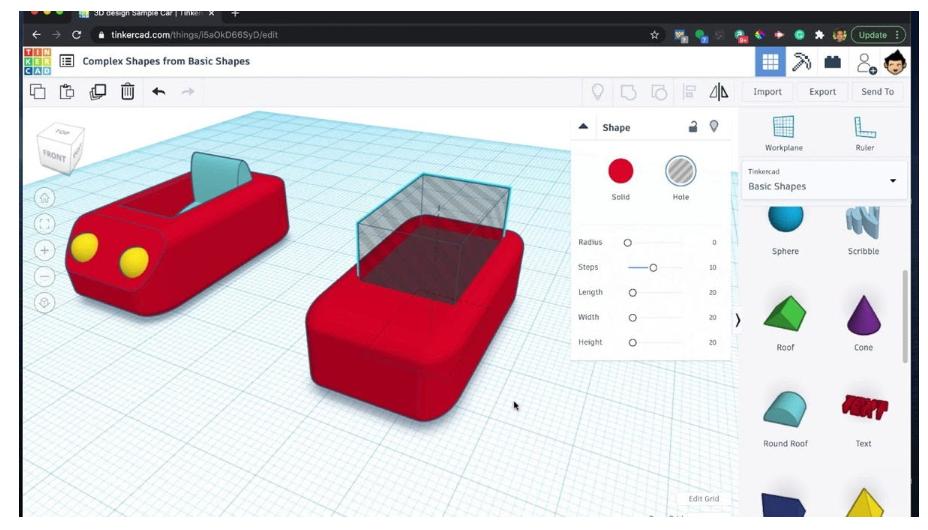Click the Export button
This screenshot has width=928, height=530.
[822, 92]
